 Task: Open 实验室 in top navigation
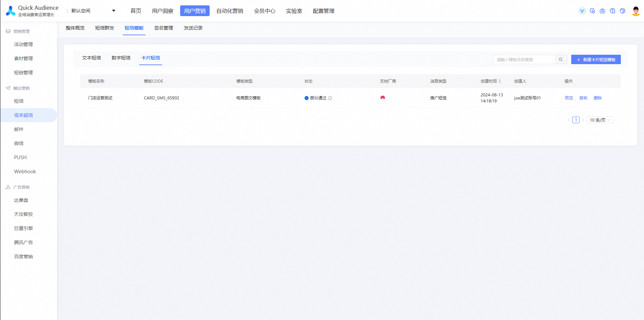[x=294, y=11]
